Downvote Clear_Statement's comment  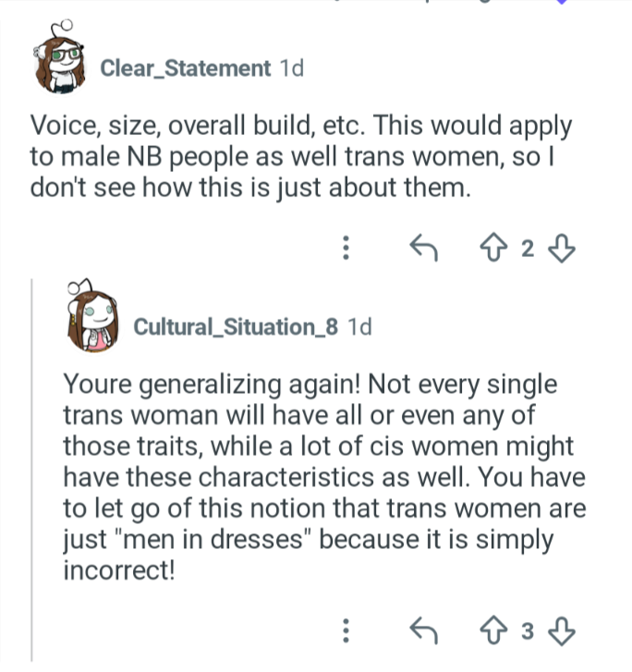tap(561, 248)
